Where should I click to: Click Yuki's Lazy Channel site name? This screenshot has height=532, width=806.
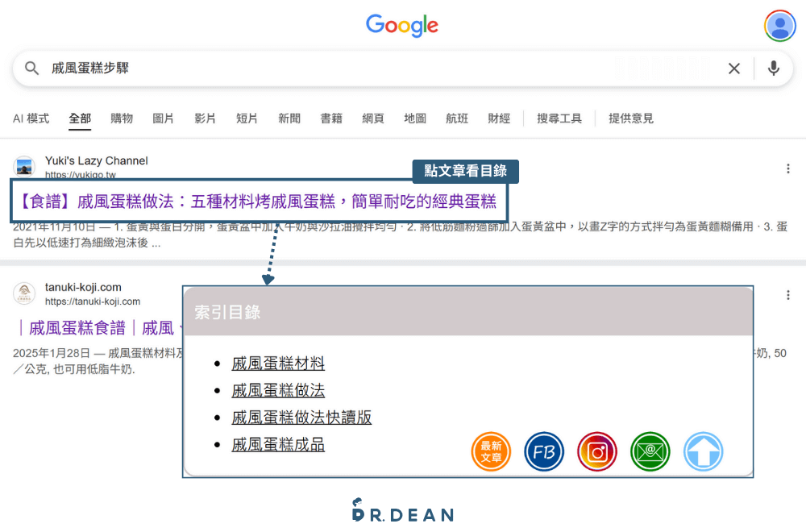[96, 161]
